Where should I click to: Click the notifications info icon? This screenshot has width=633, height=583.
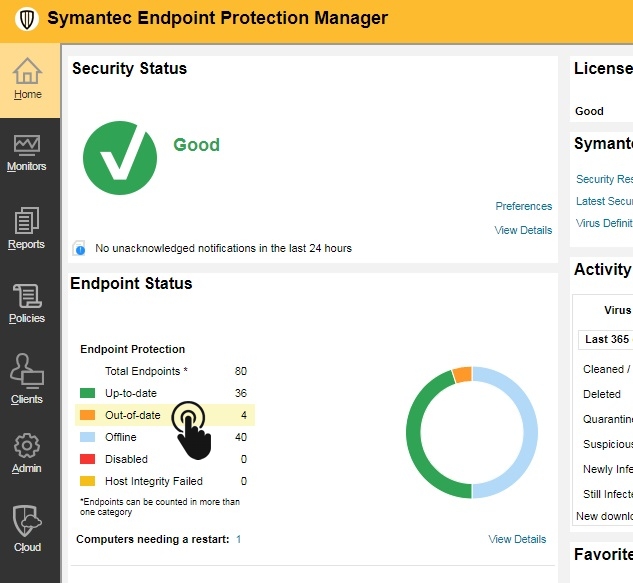click(79, 248)
